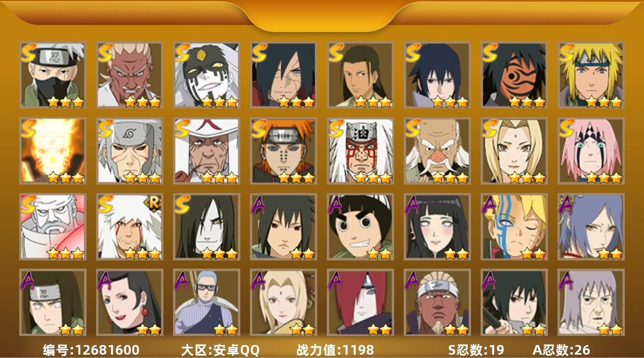Click the orange spiral-masked ninja portrait
This screenshot has height=358, width=644.
[x=514, y=75]
